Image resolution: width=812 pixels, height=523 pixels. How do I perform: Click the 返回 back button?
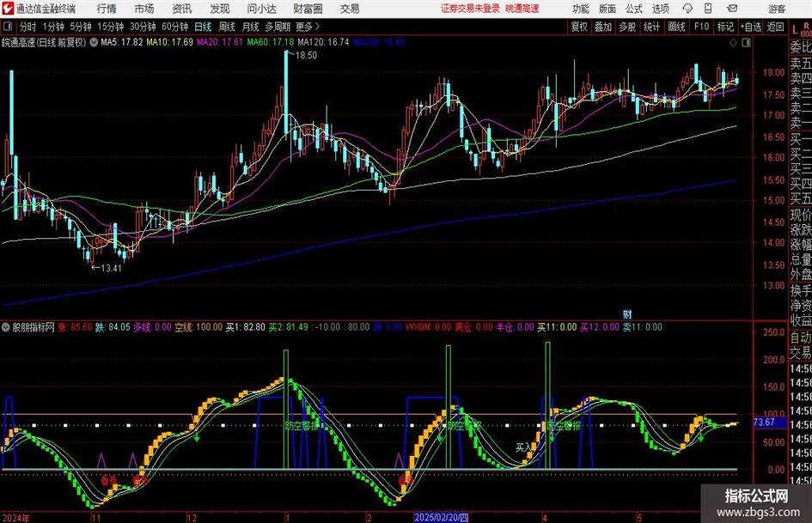(x=775, y=27)
